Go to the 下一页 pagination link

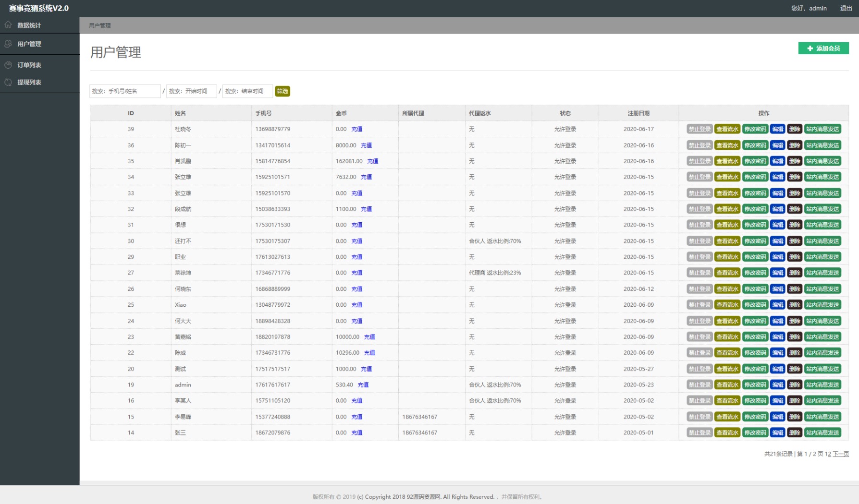click(x=841, y=454)
